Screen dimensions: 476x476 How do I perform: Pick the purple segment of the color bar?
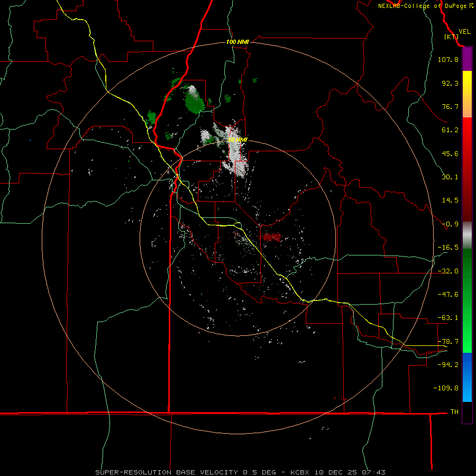pos(467,59)
